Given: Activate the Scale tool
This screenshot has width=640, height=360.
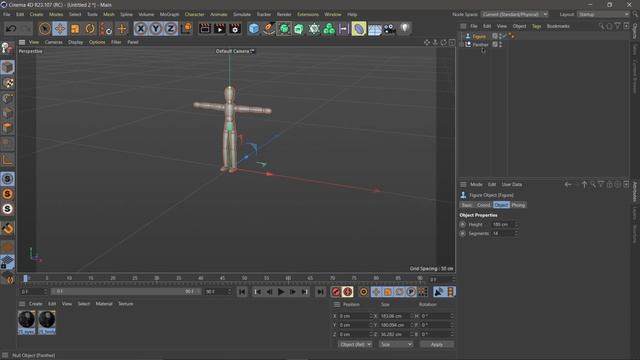Looking at the screenshot, I should tap(75, 29).
